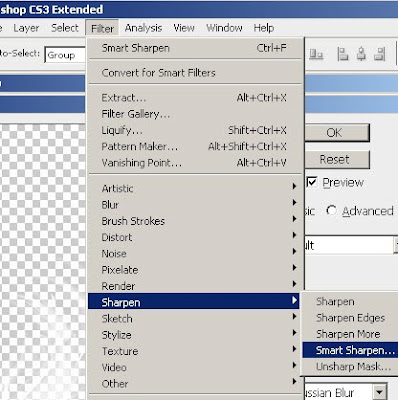This screenshot has height=400, width=398.
Task: Open the Gaussian Blur dropdown arrow
Action: tap(379, 392)
